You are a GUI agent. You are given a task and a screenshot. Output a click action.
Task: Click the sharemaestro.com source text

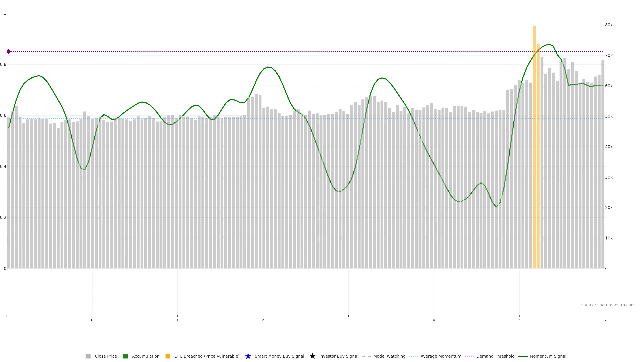tap(608, 305)
